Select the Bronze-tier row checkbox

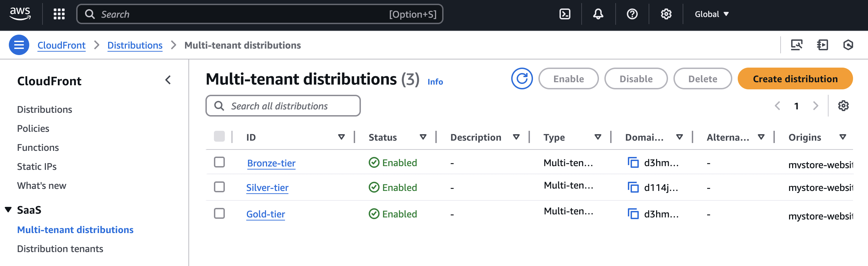pos(219,162)
